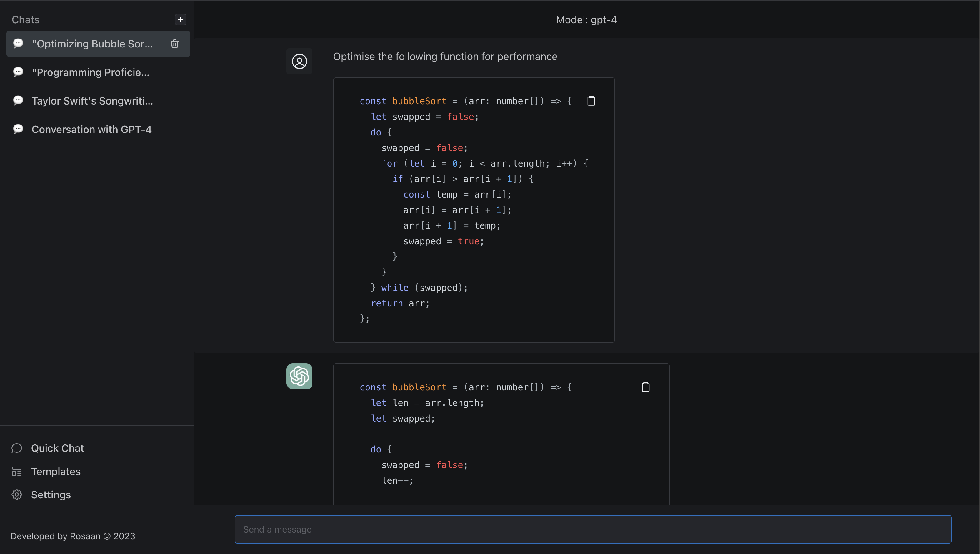Click the user avatar icon
This screenshot has height=554, width=980.
pos(299,61)
